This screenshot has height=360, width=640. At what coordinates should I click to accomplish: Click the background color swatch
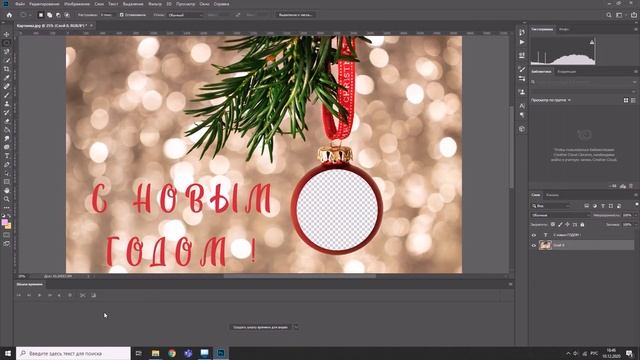pyautogui.click(x=8, y=226)
